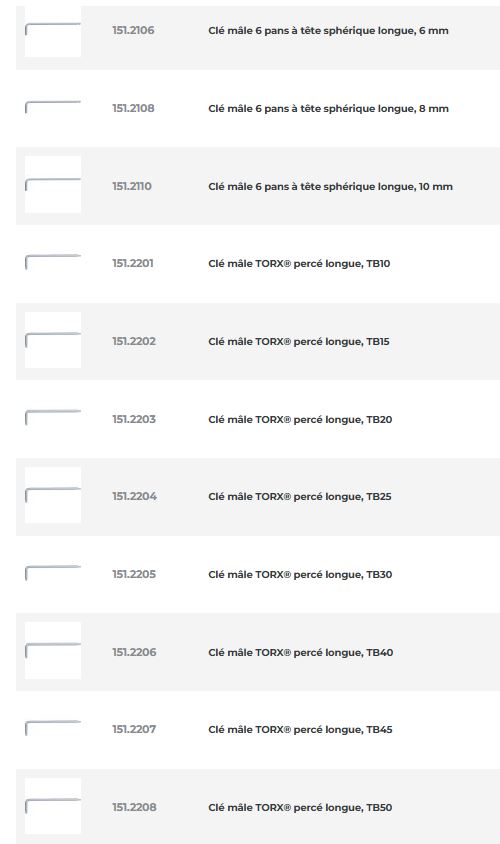
Task: Open the 10 mm spherical head hex key
Action: pyautogui.click(x=330, y=187)
